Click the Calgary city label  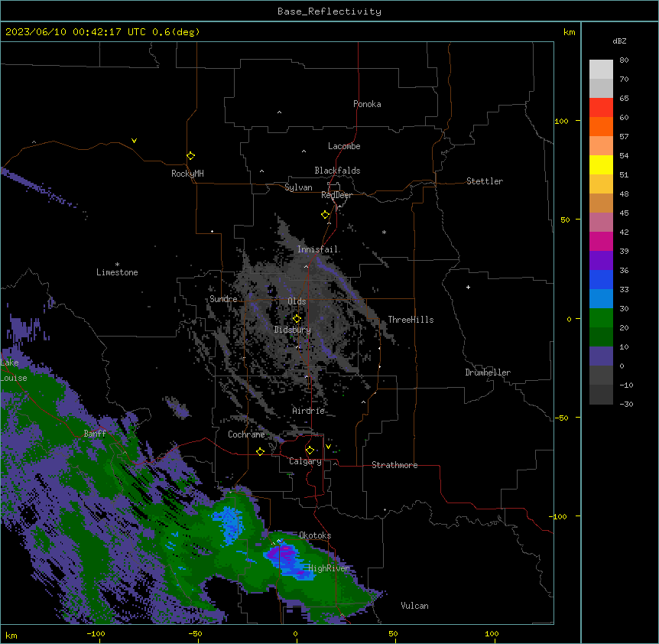(306, 461)
